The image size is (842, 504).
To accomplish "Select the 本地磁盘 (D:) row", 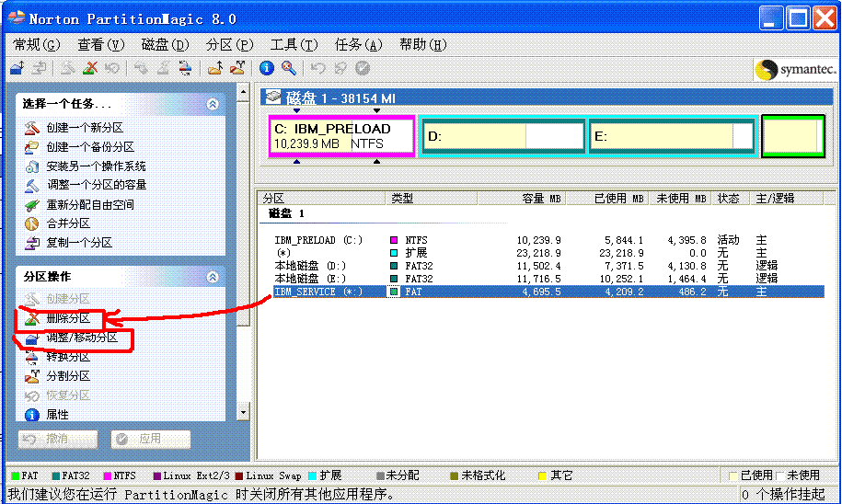I will 548,266.
